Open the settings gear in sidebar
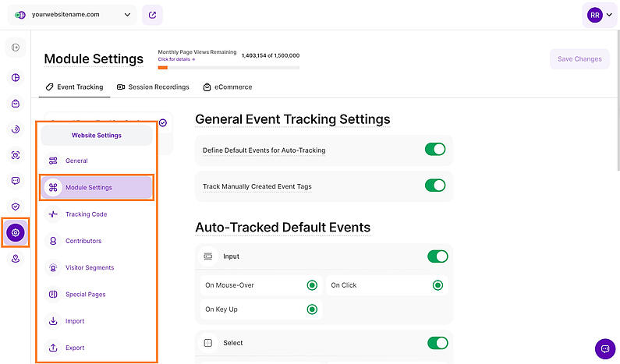This screenshot has width=620, height=364. click(x=16, y=232)
